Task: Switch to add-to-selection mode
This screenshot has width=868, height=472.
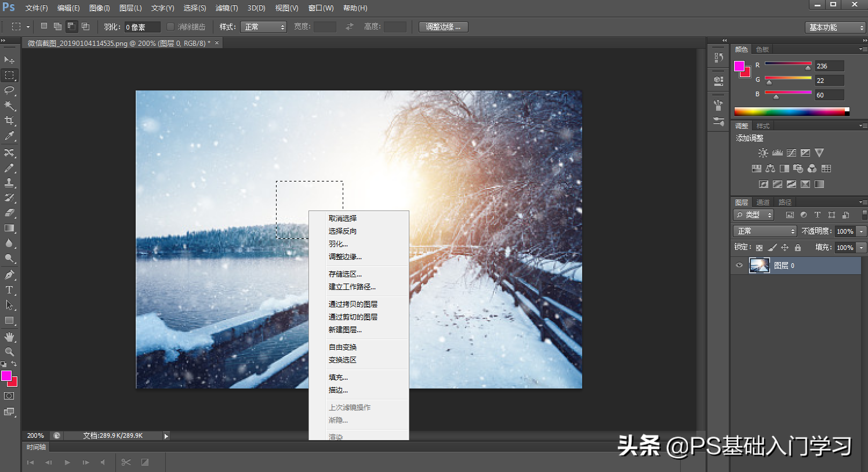Action: point(57,27)
